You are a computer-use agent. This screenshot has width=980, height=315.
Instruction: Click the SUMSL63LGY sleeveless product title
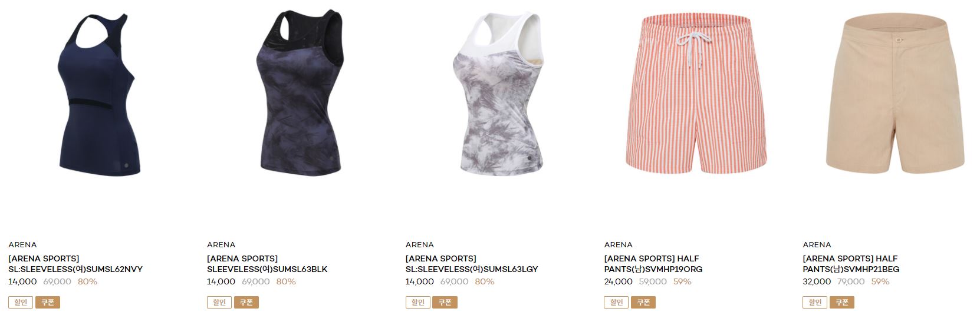472,264
